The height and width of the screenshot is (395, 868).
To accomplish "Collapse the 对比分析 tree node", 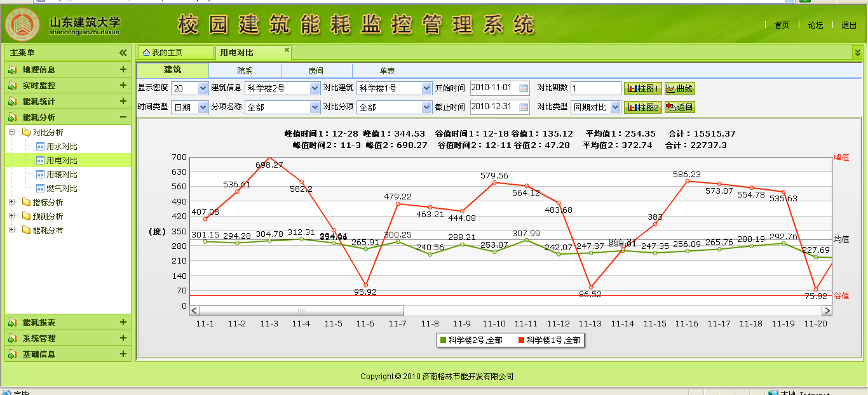I will [12, 133].
